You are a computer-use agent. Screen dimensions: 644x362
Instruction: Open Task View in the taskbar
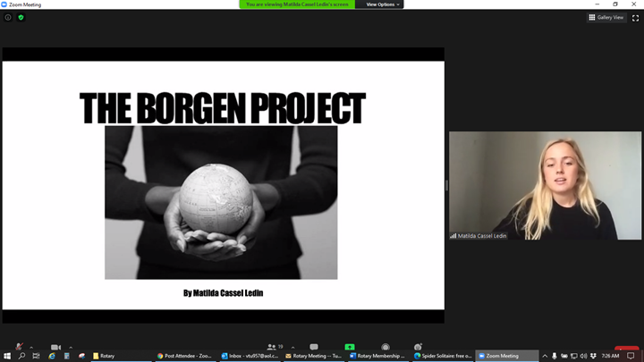(36, 356)
